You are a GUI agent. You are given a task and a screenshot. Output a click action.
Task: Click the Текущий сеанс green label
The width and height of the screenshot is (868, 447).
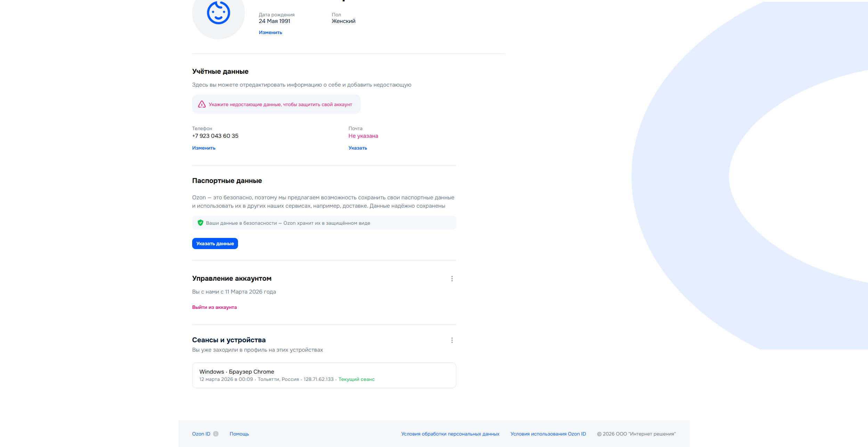coord(356,379)
